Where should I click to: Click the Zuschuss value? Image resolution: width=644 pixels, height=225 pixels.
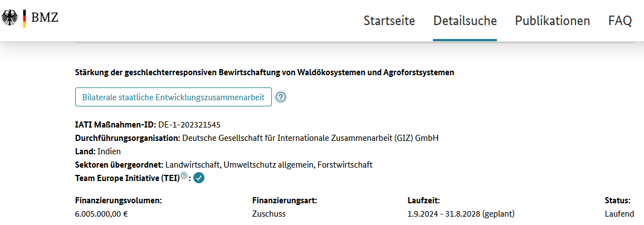(269, 214)
